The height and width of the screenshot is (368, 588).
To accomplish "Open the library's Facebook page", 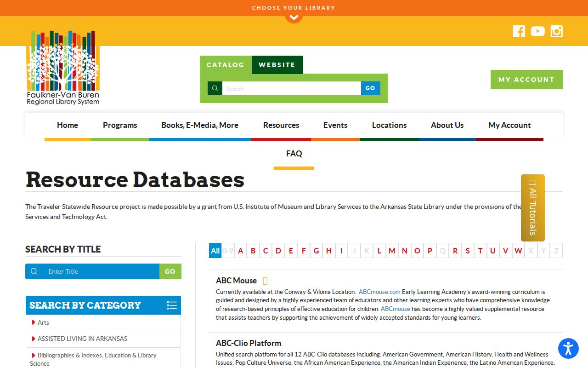I will point(519,31).
